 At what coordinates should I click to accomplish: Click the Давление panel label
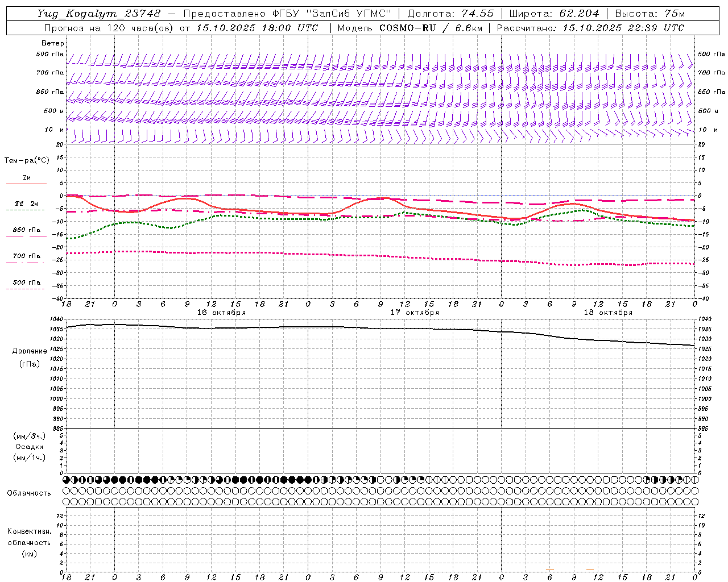(30, 351)
